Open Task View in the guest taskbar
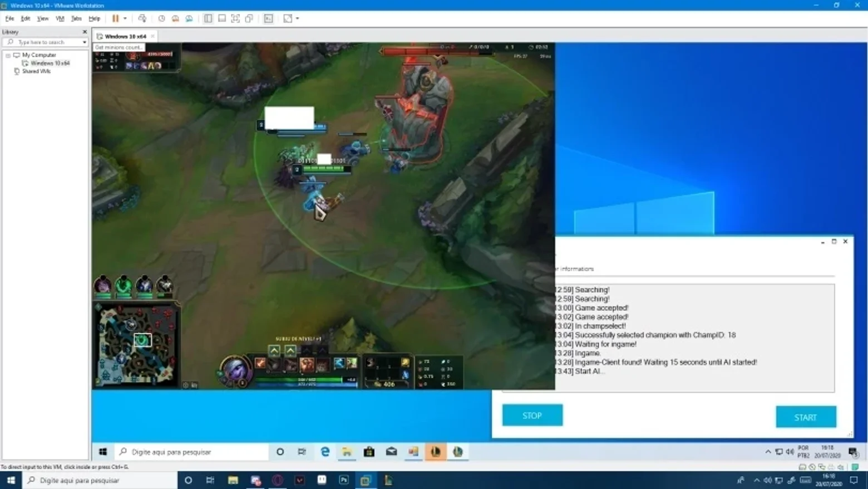This screenshot has width=868, height=489. click(302, 452)
